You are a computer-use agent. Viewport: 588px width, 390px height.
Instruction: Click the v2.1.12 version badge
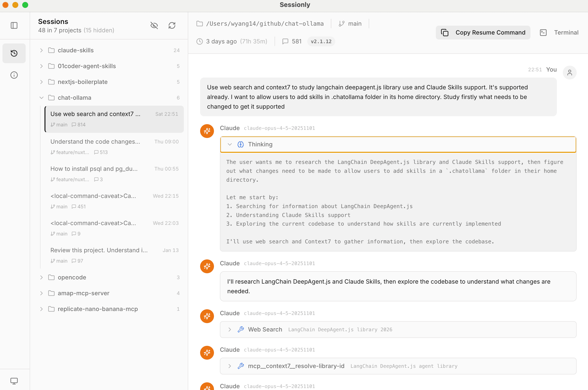point(321,41)
